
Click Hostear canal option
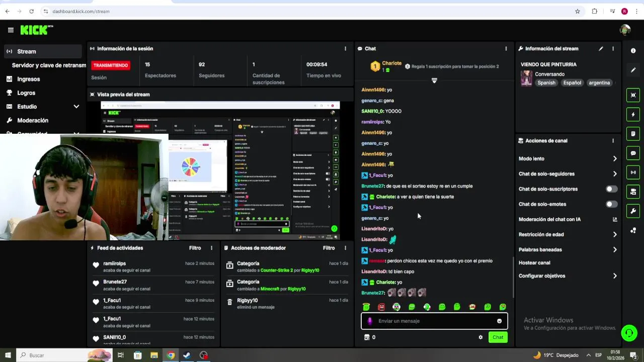534,263
